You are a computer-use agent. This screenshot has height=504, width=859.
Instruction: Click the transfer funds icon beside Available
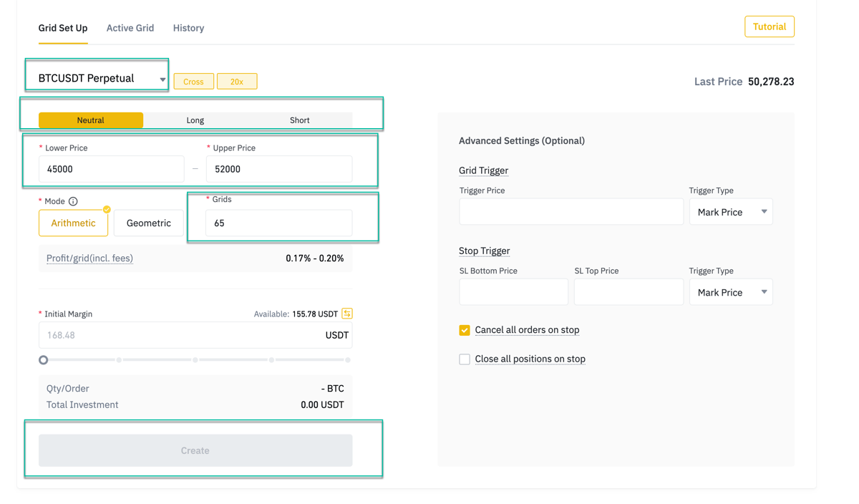347,314
